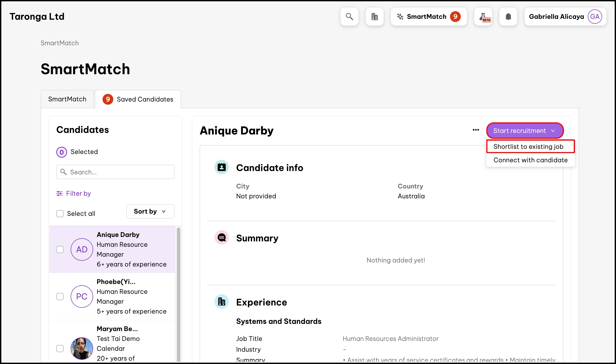
Task: Click the SmartMatch breadcrumb
Action: tap(60, 43)
